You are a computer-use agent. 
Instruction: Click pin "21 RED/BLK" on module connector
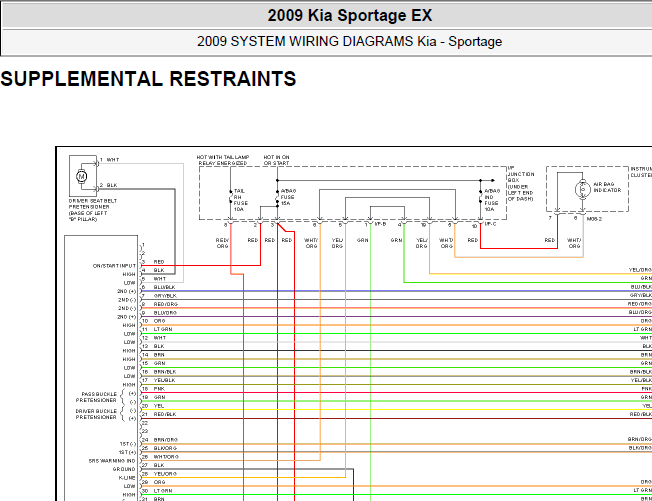tap(159, 415)
